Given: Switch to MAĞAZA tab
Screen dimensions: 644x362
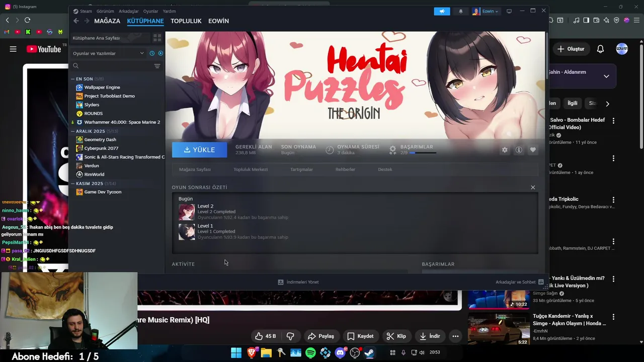Looking at the screenshot, I should tap(107, 21).
